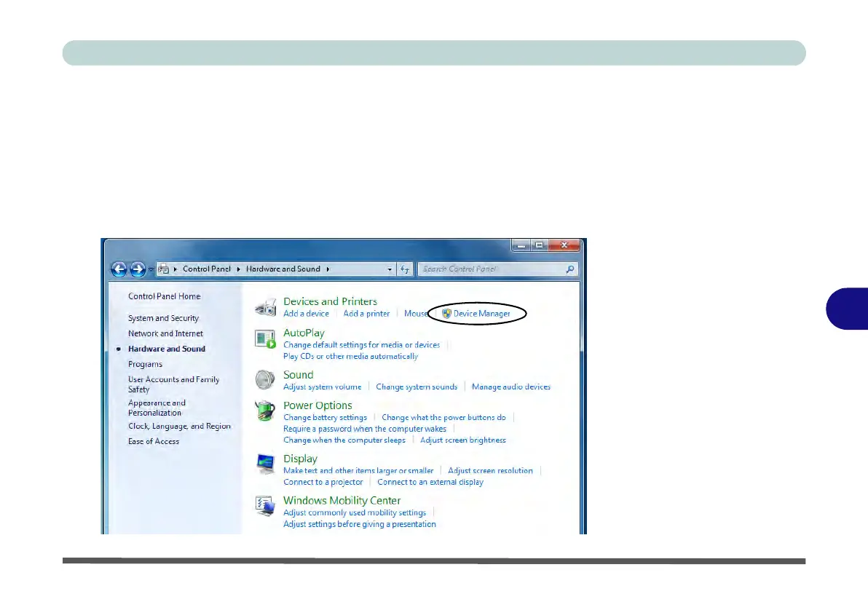Open the AutoPlay heading

[304, 333]
